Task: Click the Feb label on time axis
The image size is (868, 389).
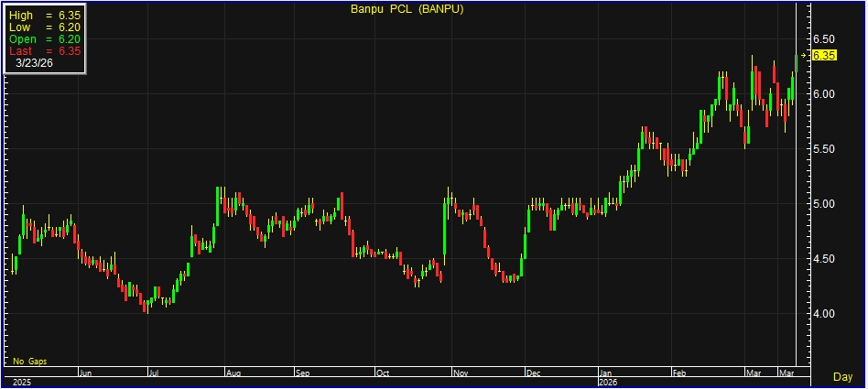Action: tap(678, 373)
